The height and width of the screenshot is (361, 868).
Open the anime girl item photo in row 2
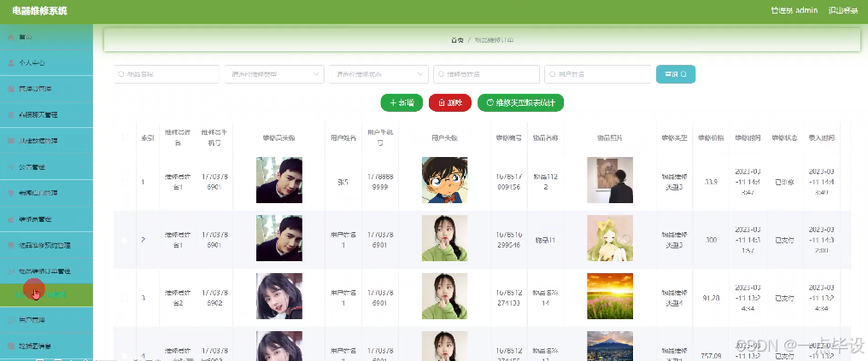click(610, 238)
